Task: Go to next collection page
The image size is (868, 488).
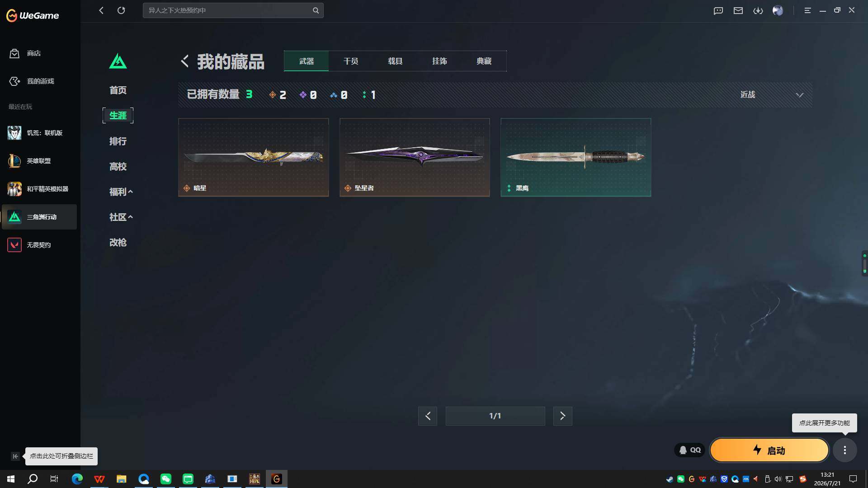Action: coord(563,416)
